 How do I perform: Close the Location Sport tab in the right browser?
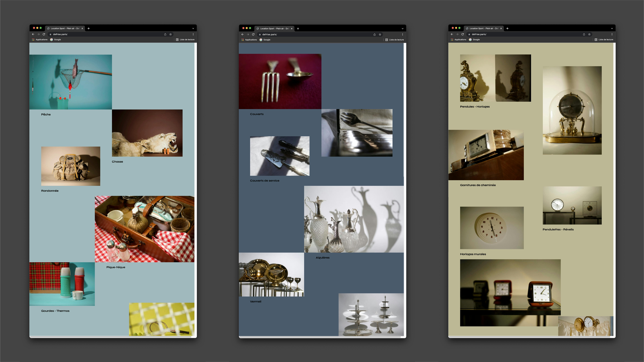point(501,28)
